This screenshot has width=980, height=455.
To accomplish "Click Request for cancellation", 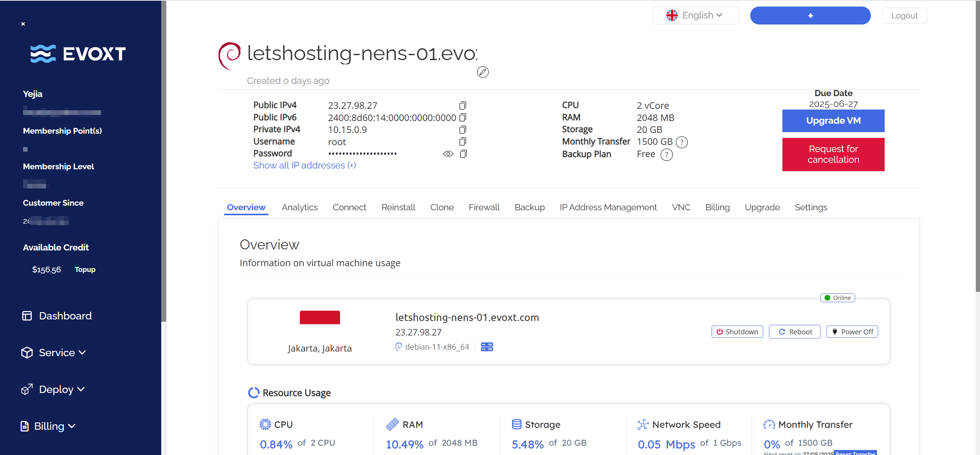I will point(833,154).
